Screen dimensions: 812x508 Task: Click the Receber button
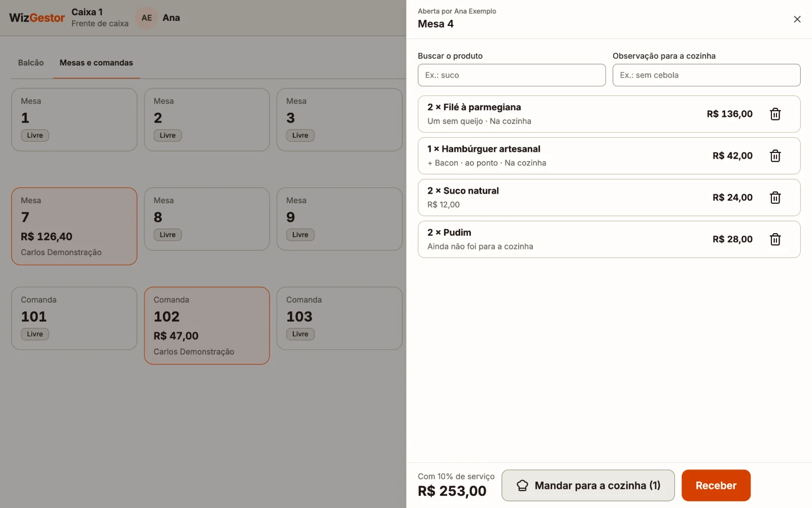[716, 485]
